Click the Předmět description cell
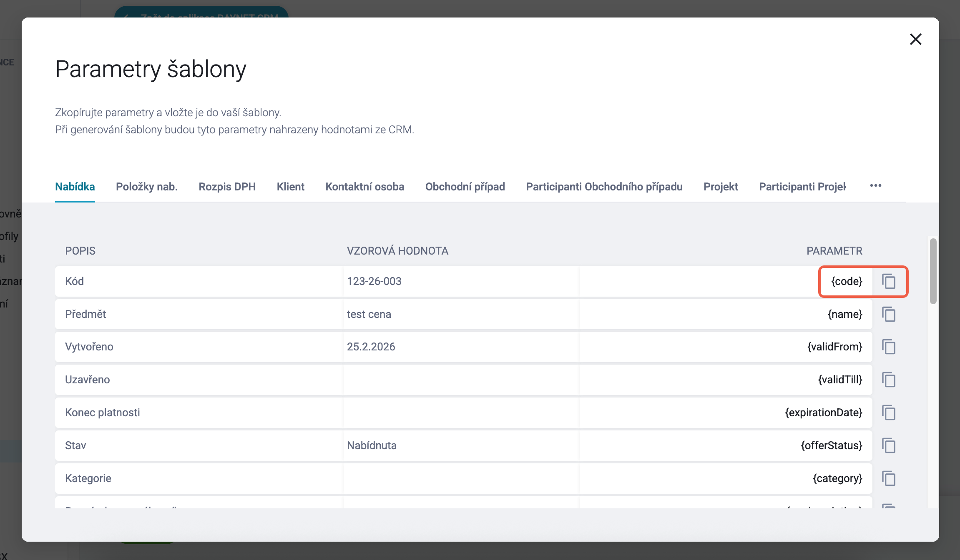 click(x=199, y=314)
